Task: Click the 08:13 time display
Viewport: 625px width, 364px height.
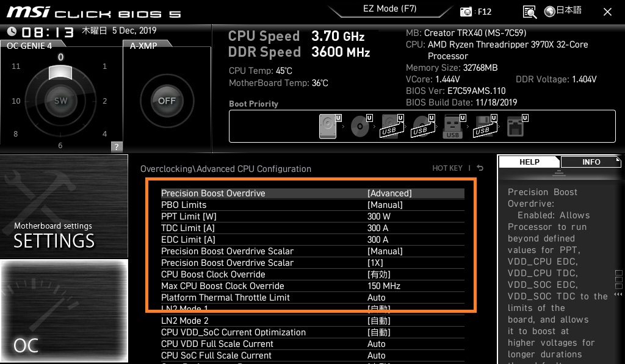Action: (x=48, y=32)
